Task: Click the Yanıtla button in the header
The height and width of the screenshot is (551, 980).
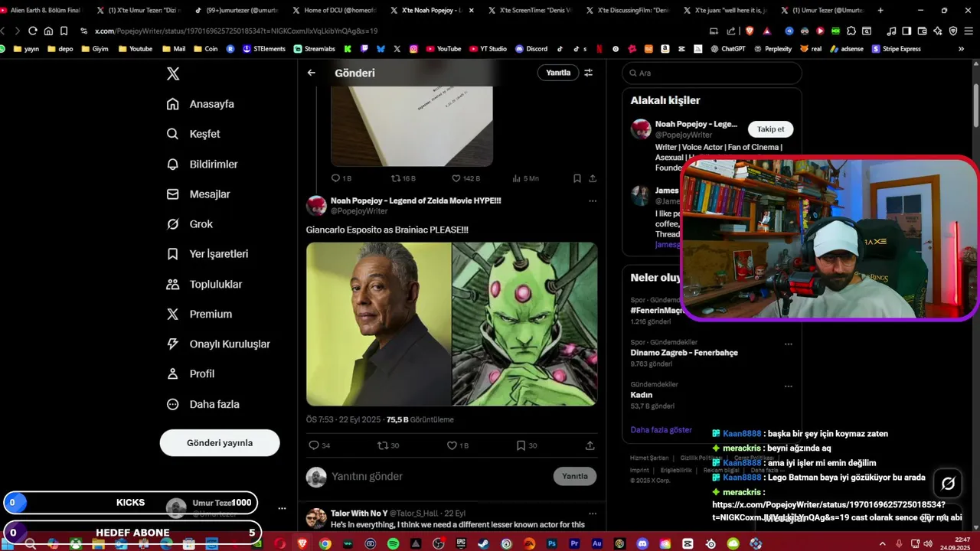Action: pyautogui.click(x=558, y=73)
